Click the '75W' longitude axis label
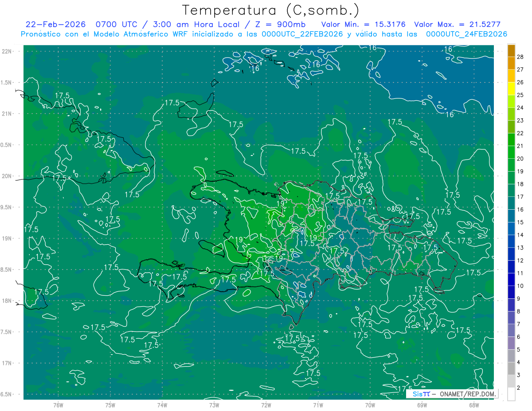532x411 pixels. (x=110, y=405)
